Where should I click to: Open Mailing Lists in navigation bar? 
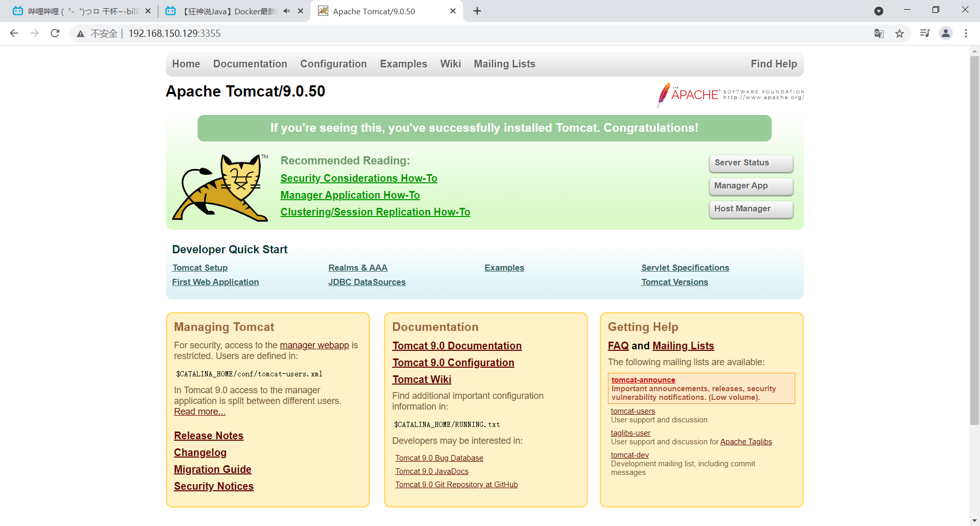(x=504, y=64)
